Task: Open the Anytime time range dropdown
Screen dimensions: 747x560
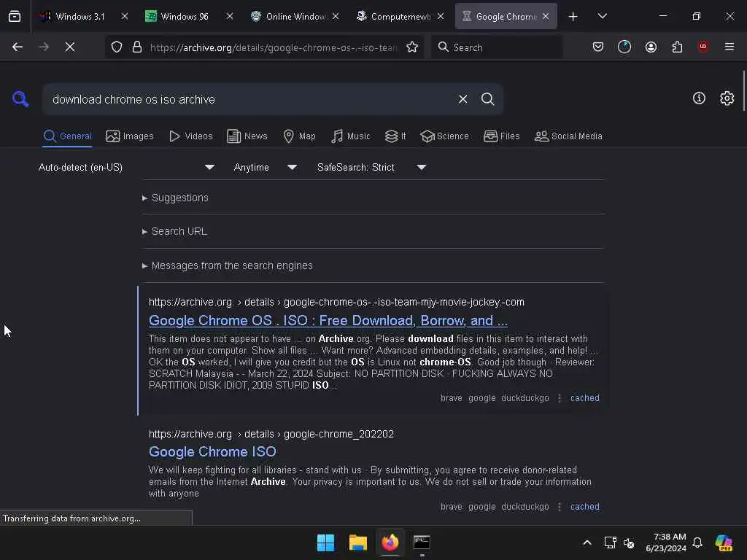Action: click(266, 167)
